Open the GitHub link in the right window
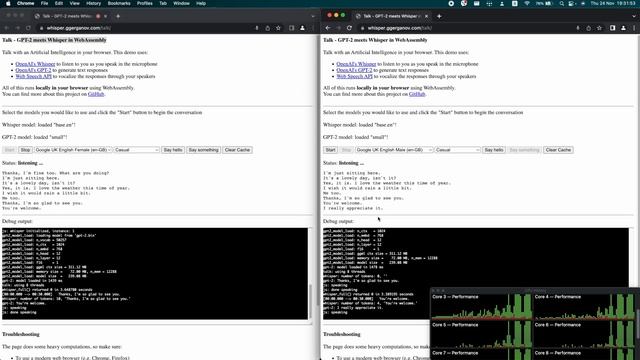The width and height of the screenshot is (640, 360). click(x=417, y=94)
